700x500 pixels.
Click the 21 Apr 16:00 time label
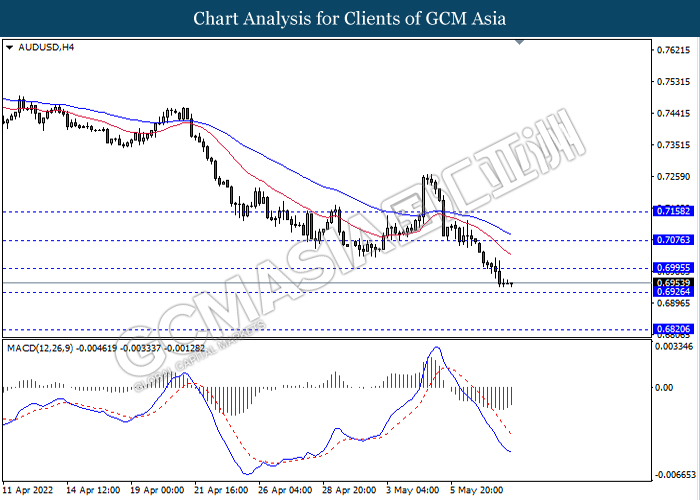pos(221,490)
